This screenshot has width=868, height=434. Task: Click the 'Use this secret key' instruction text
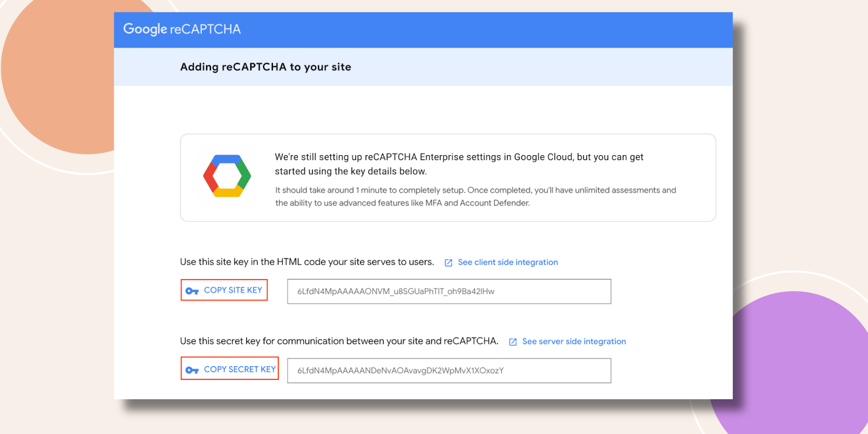point(339,341)
